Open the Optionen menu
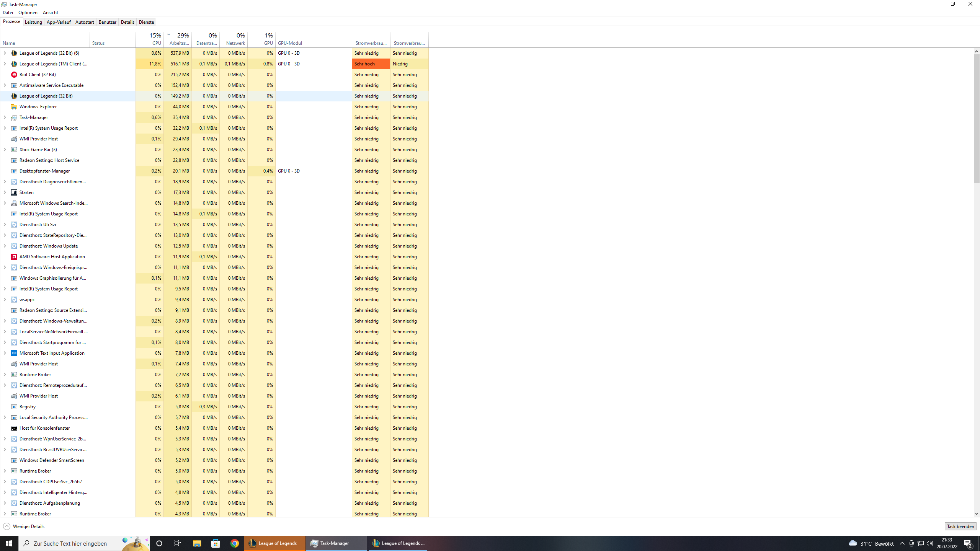The image size is (980, 551). pos(28,13)
